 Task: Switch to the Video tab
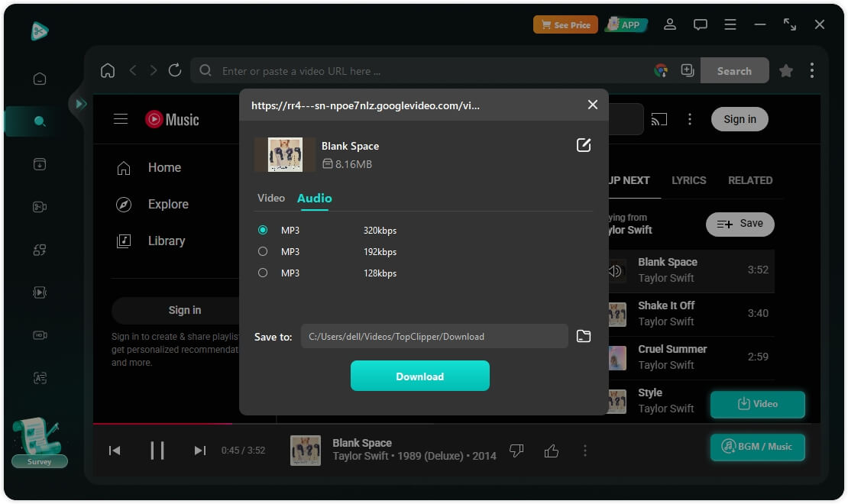[x=271, y=198]
